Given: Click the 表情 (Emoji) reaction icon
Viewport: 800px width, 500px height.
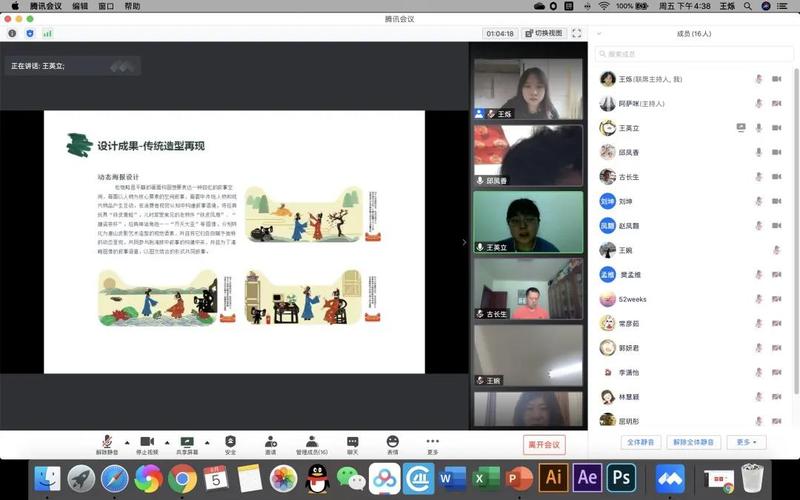Looking at the screenshot, I should coord(392,442).
